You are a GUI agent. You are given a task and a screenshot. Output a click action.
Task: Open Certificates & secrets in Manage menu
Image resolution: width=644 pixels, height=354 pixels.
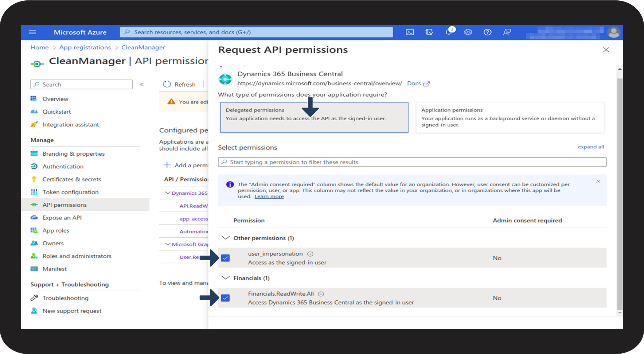[x=72, y=179]
